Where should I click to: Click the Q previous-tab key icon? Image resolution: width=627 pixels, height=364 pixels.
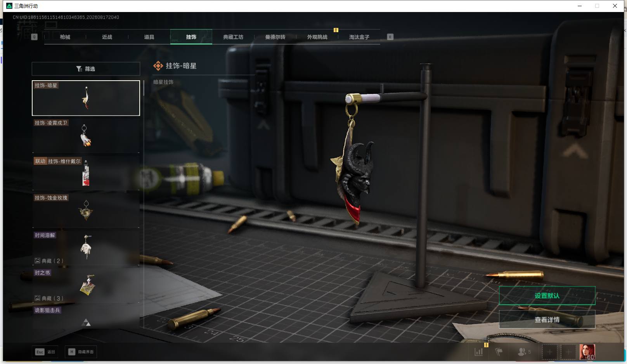34,37
